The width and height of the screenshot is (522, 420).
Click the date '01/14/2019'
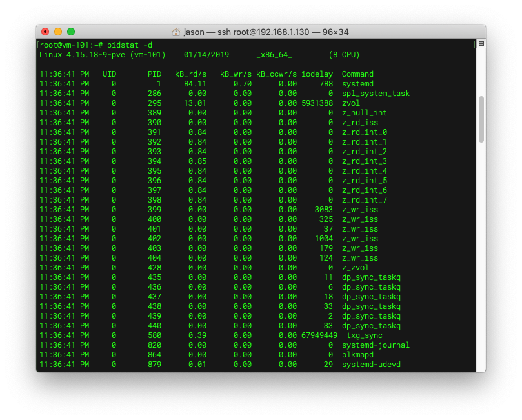[206, 55]
